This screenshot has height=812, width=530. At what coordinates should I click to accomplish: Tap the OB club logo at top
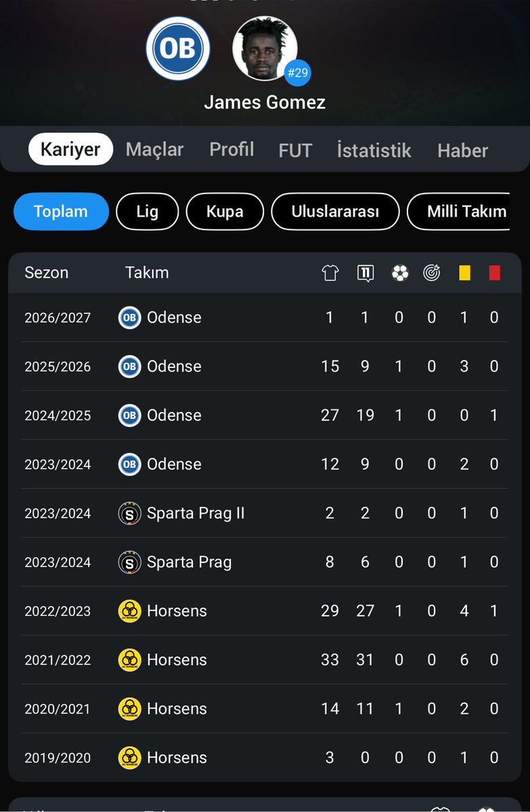pos(178,49)
